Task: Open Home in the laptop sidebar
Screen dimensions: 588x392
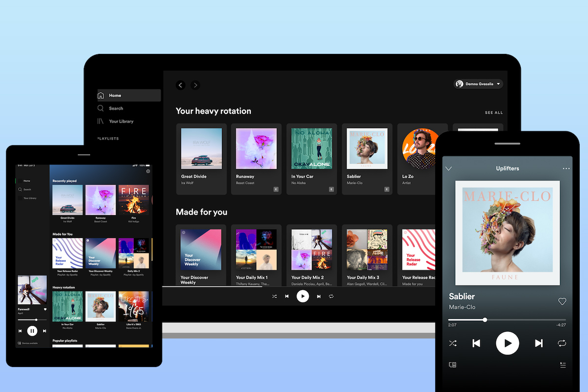Action: [128, 96]
